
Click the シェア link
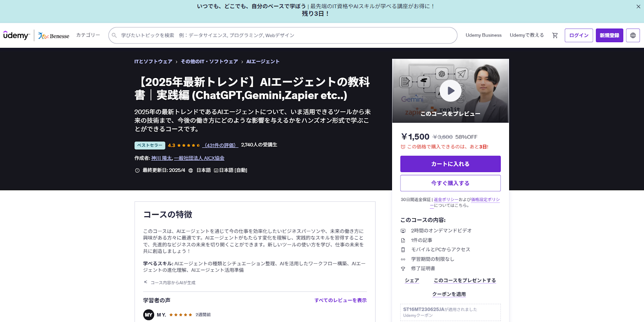[412, 281]
